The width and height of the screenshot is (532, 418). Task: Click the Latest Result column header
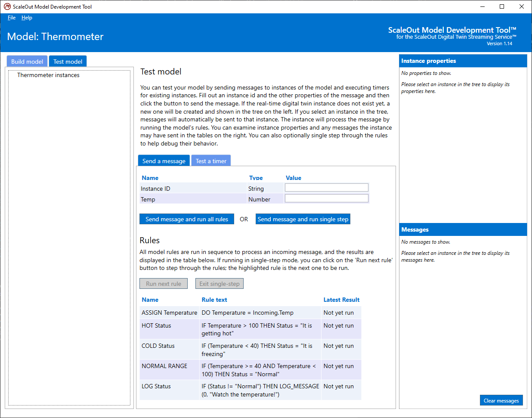click(341, 300)
